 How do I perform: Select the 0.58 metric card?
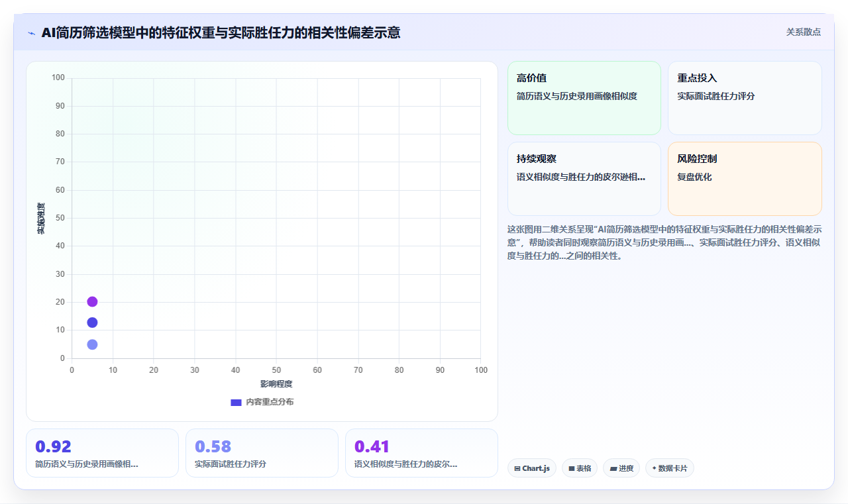[x=262, y=453]
